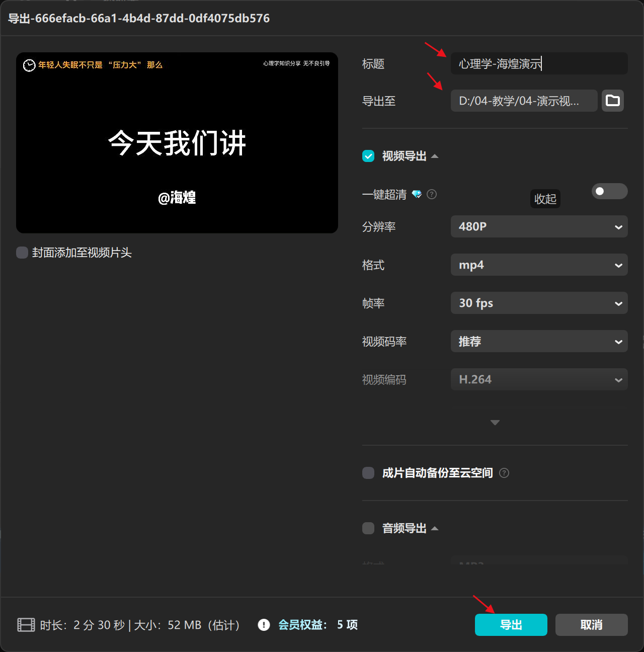644x652 pixels.
Task: Open the help tooltip beside 一键超清
Action: 431,194
